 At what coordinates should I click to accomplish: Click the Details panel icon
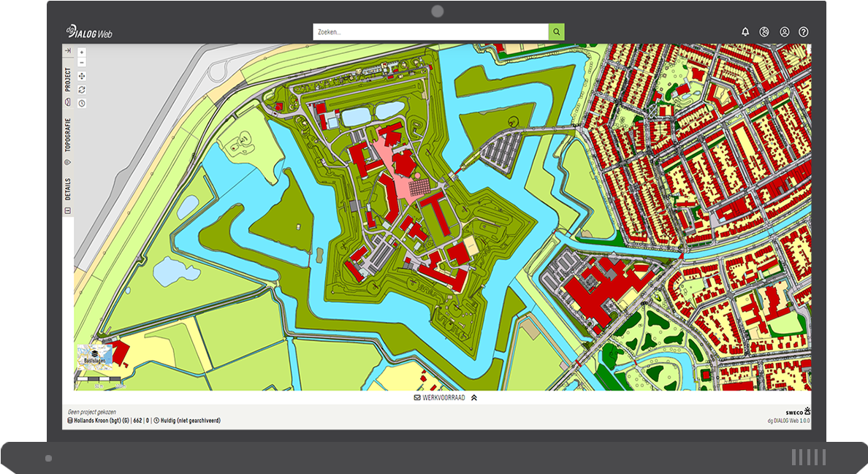pyautogui.click(x=67, y=210)
